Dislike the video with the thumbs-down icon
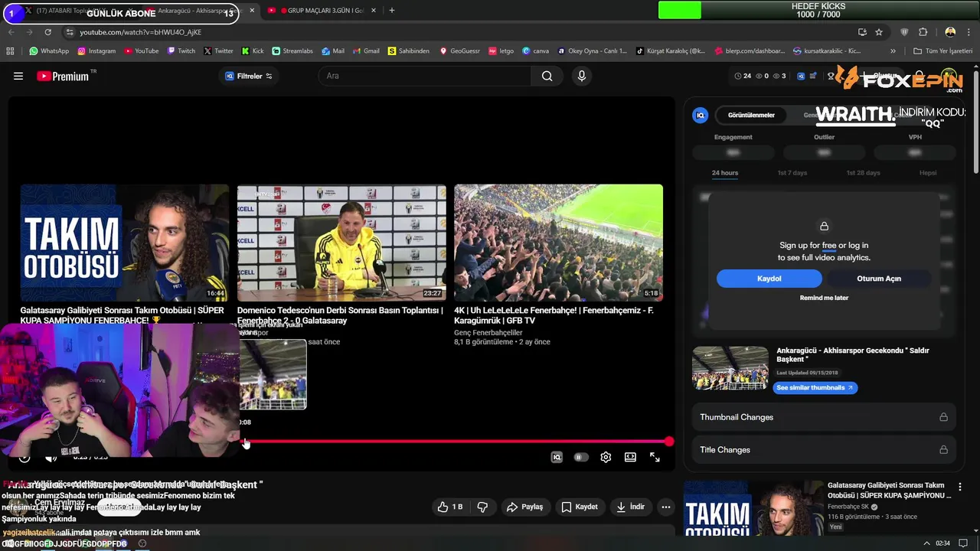This screenshot has width=980, height=551. click(482, 507)
